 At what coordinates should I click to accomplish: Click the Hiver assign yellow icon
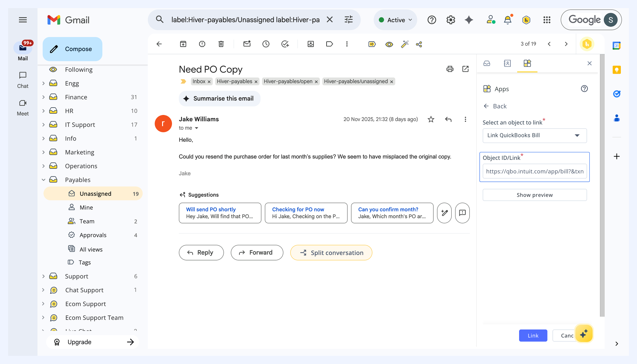click(x=372, y=44)
